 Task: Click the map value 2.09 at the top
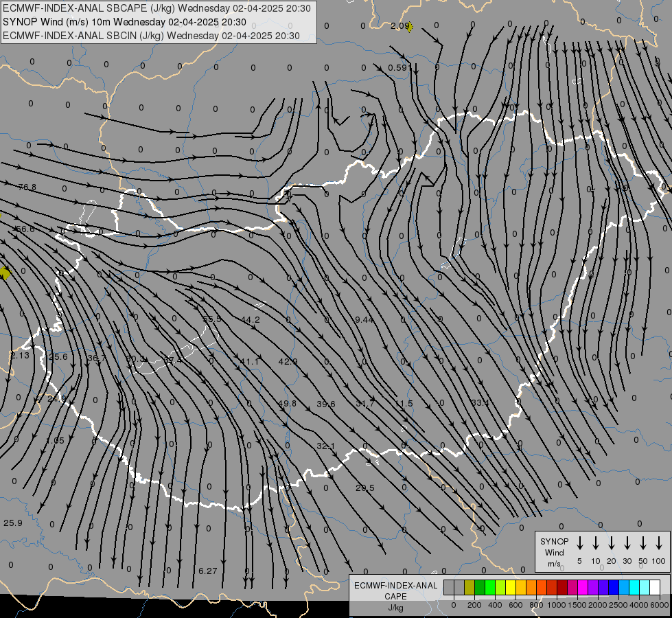pos(399,25)
